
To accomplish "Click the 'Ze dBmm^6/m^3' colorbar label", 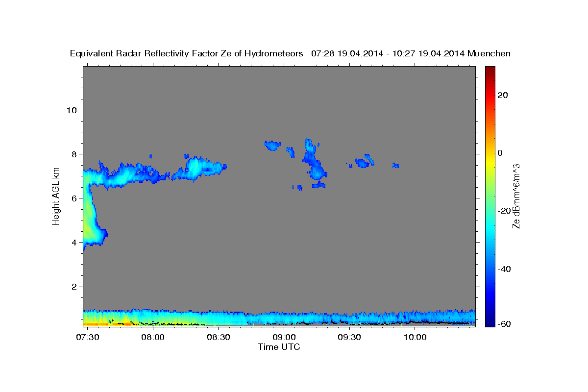I will [x=516, y=196].
